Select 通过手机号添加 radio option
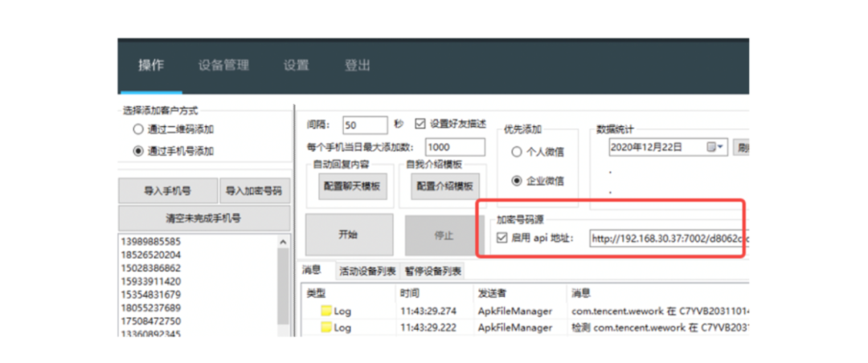This screenshot has width=868, height=363. tap(174, 150)
